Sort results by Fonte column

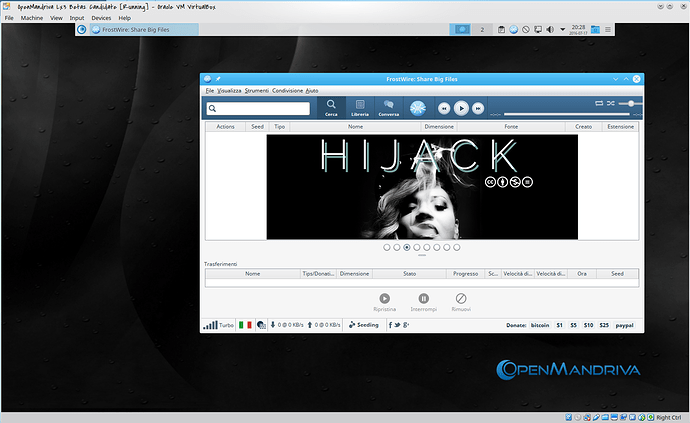click(511, 127)
